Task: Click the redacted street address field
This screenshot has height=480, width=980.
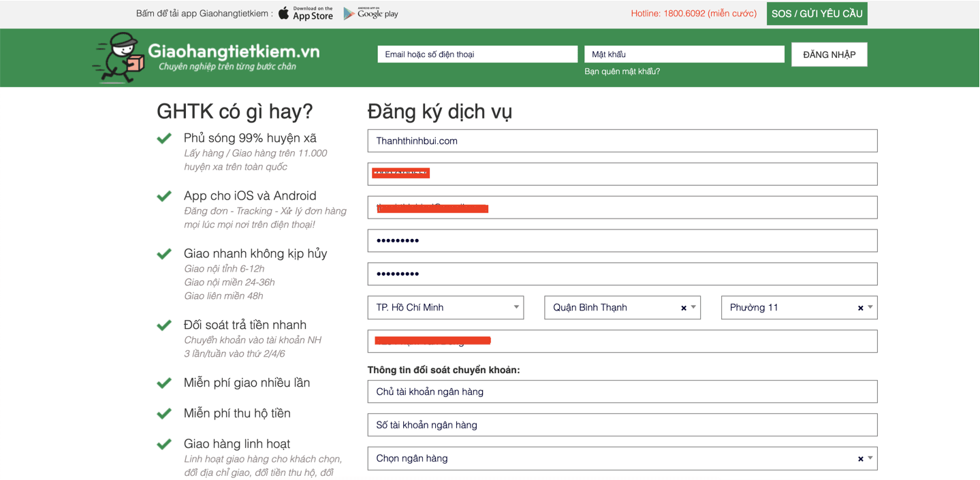Action: 622,341
